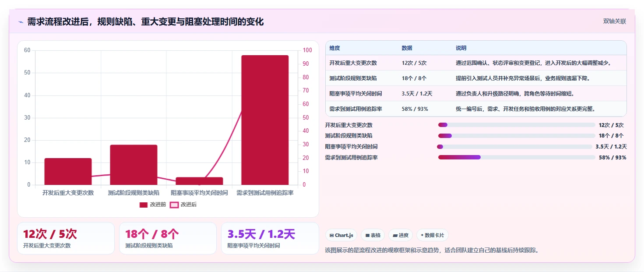Click the 表格 tag
This screenshot has width=644, height=272.
pos(373,235)
